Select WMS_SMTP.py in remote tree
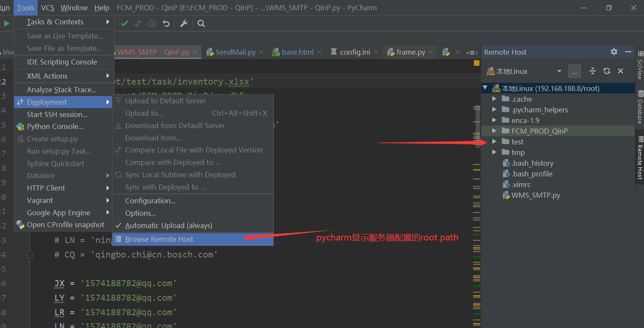This screenshot has width=644, height=328. tap(536, 195)
